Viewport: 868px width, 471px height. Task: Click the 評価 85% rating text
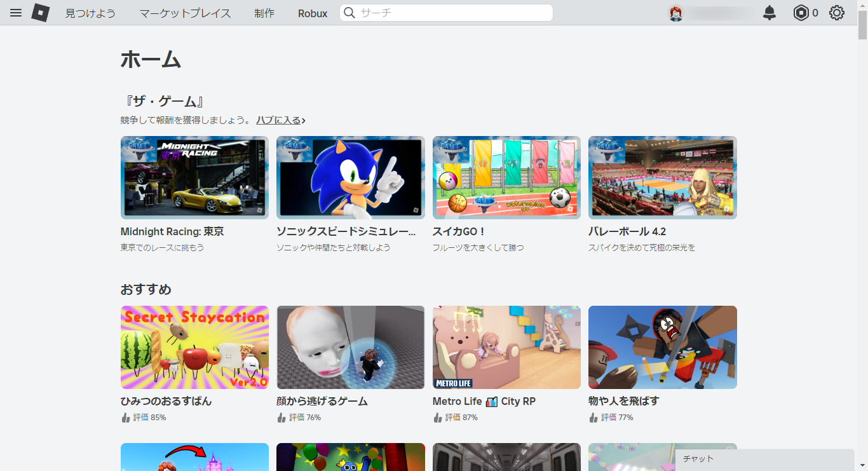(150, 418)
